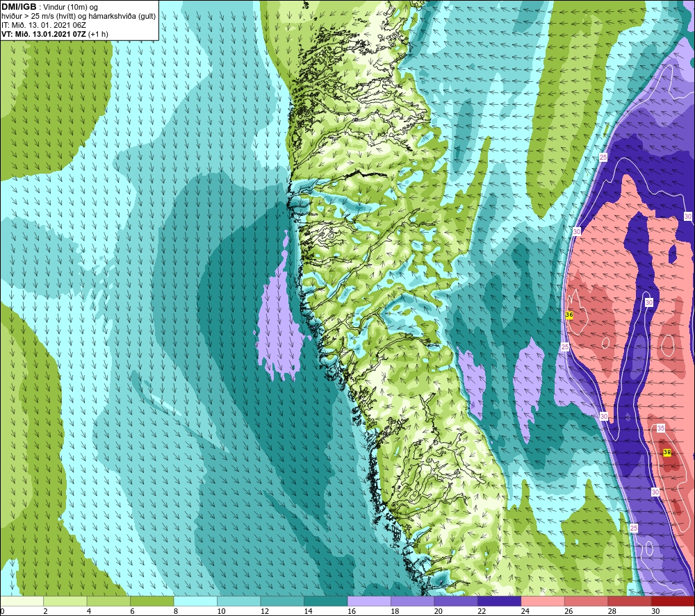Click the 'VT: Mið. 13.01.2021 07Z (+1 h)' line
Screen dimensions: 695x616
pyautogui.click(x=54, y=34)
